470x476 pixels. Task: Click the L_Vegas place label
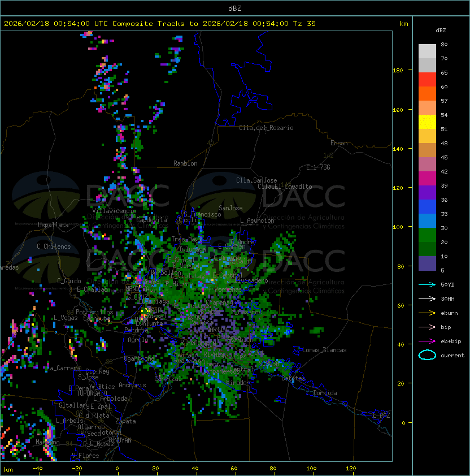coord(66,318)
